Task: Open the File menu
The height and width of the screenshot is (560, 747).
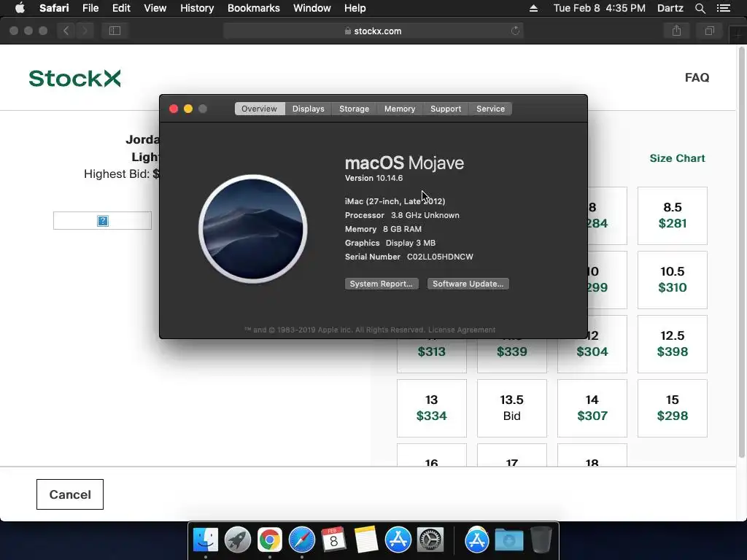Action: pyautogui.click(x=90, y=8)
